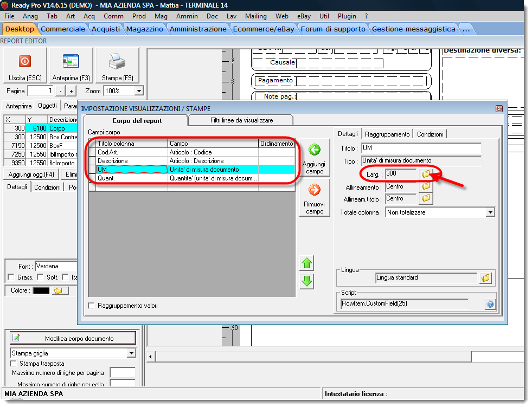Screen dimensions: 532x408
Task: Click the Script help question icon
Action: coord(490,304)
